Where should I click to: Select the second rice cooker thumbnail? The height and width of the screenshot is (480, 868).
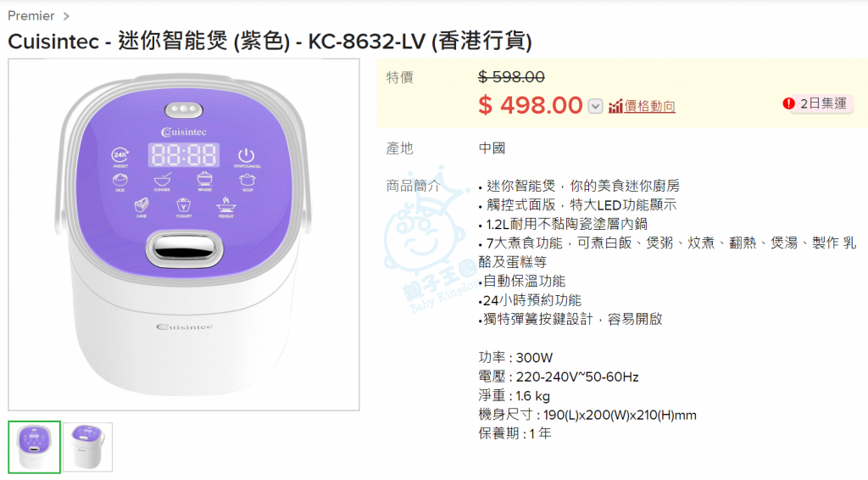click(x=87, y=447)
